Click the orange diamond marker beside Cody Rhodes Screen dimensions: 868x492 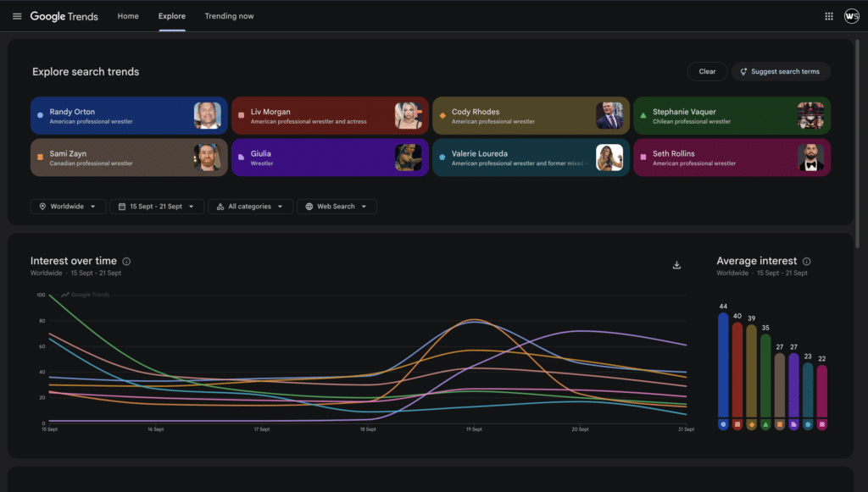click(442, 115)
